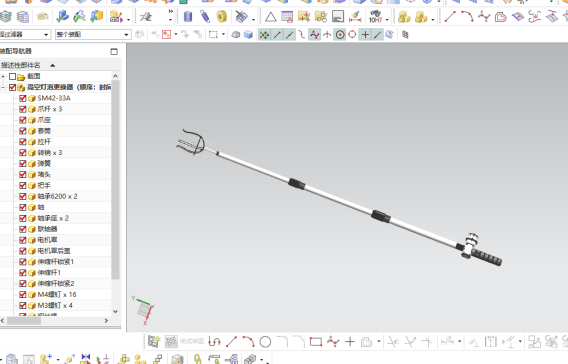
Task: Click the yellow assembly boxes icon
Action: pos(404,17)
